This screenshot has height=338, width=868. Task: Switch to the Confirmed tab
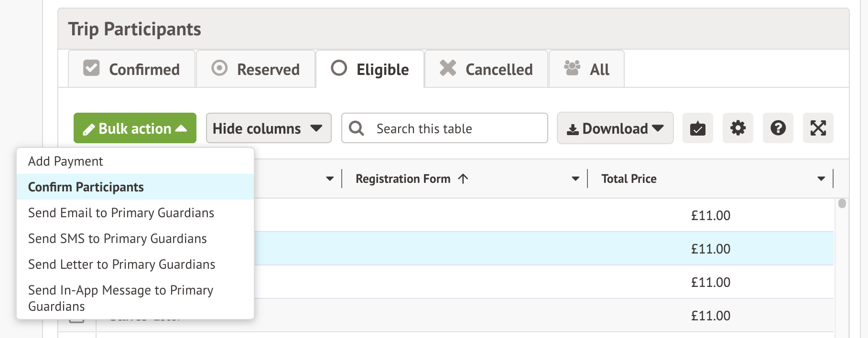click(x=132, y=69)
